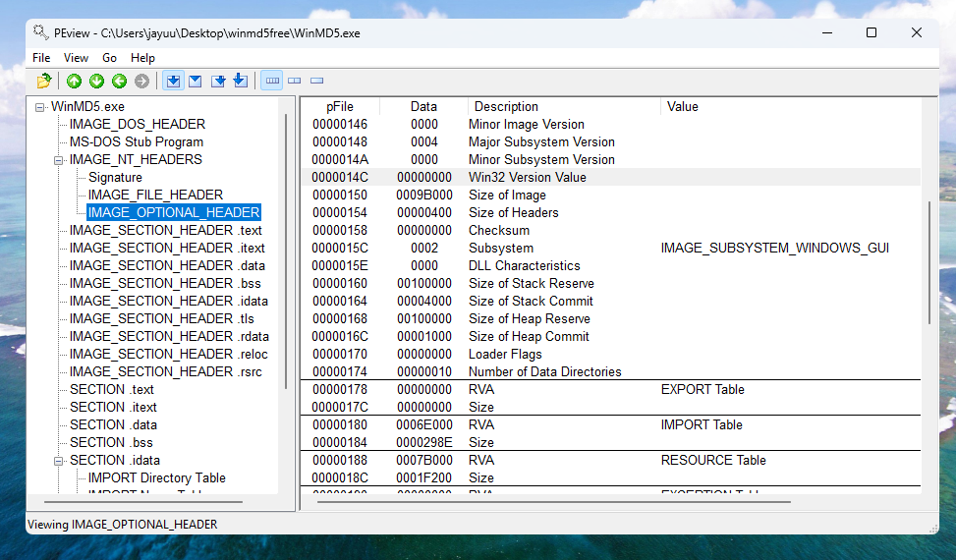Click the highlighted first blue-arrow address view icon
956x560 pixels.
point(173,81)
